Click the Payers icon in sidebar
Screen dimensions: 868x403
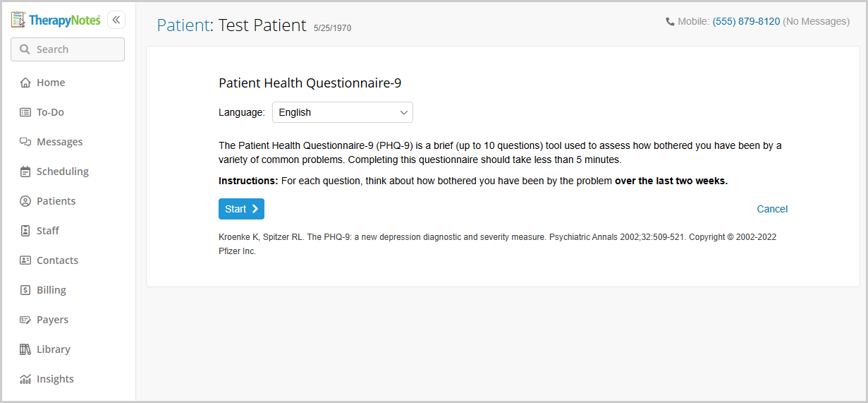(x=25, y=320)
